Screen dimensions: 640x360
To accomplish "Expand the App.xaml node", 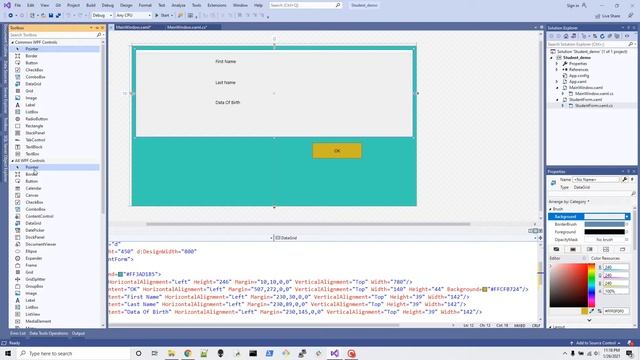I will [x=557, y=82].
